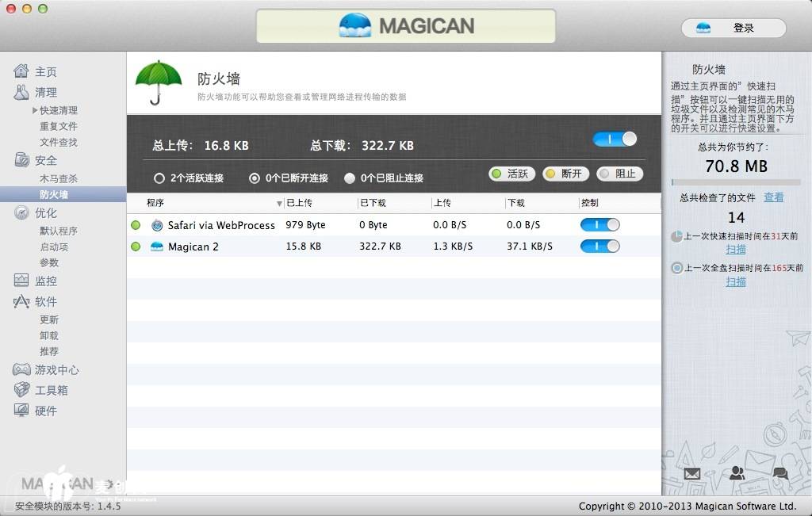The width and height of the screenshot is (812, 516).
Task: Click the 查看 link beside checked files
Action: point(773,197)
